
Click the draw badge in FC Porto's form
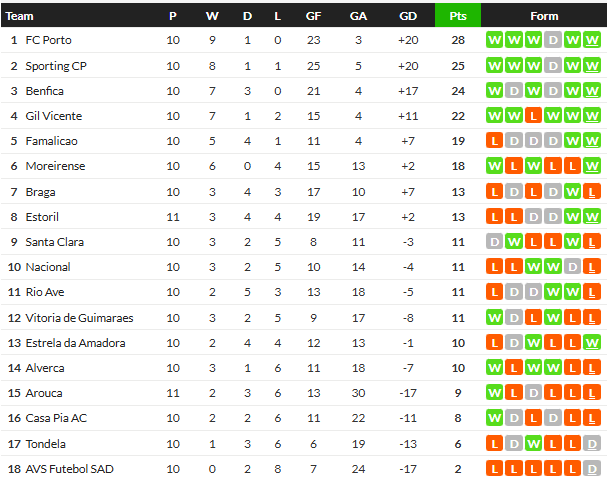pyautogui.click(x=553, y=40)
